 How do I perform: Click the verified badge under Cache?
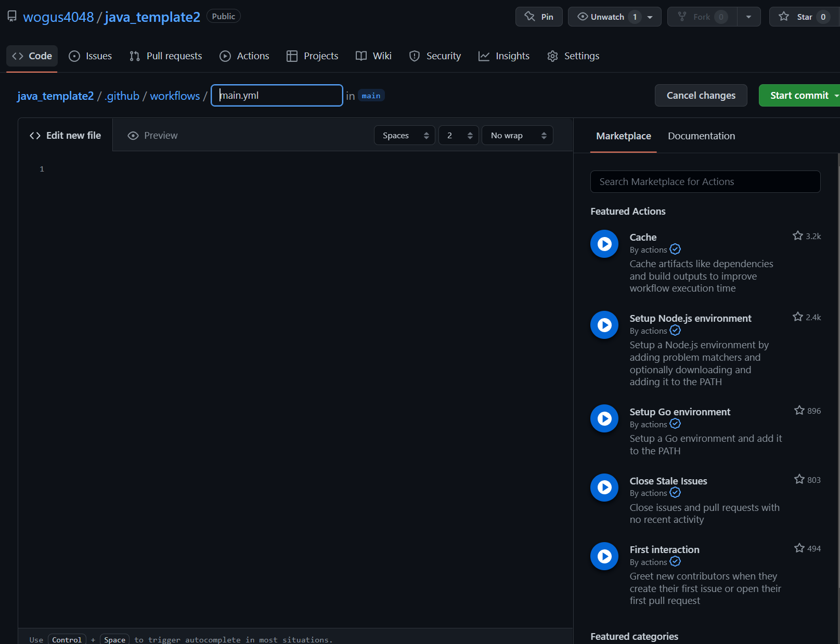[675, 249]
